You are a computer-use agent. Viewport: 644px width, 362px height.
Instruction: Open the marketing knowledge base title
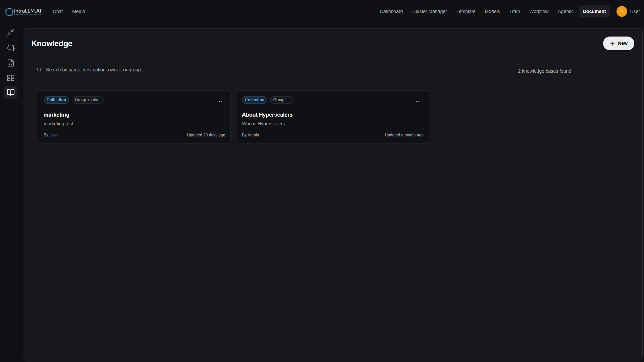click(x=56, y=115)
